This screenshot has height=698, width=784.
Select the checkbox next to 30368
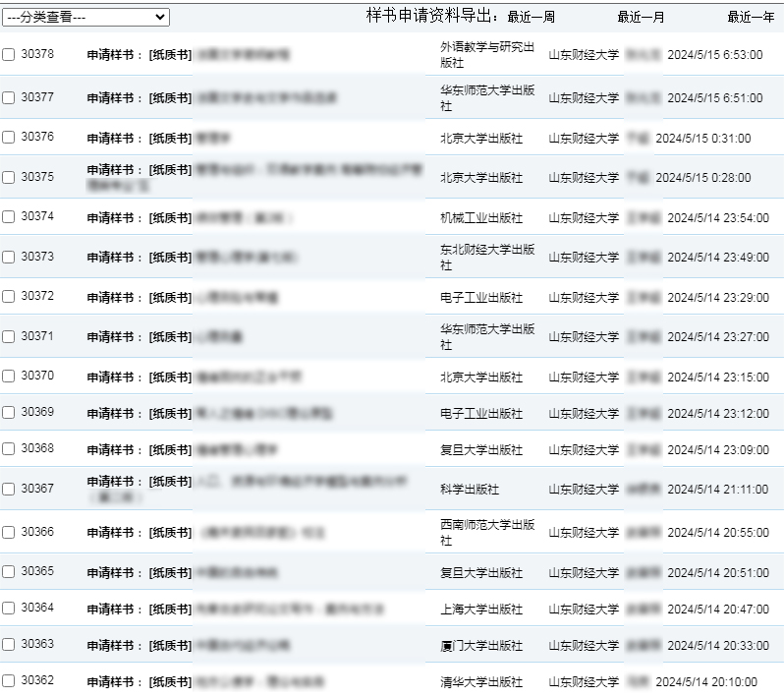pos(9,449)
